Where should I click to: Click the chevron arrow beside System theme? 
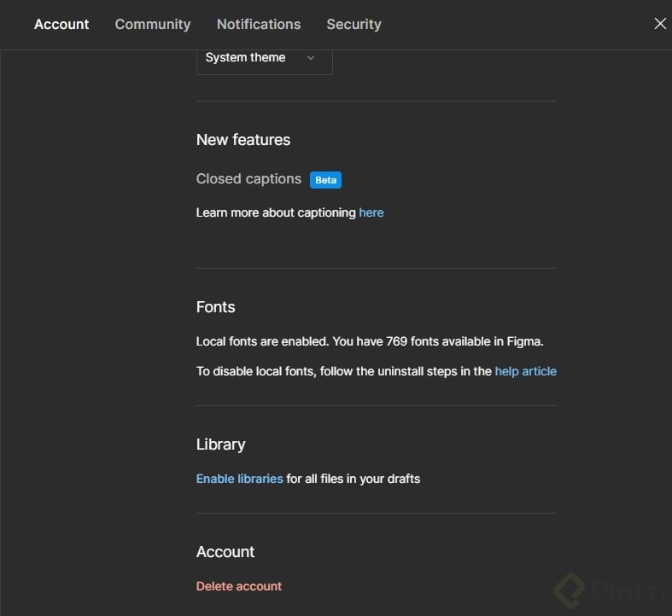click(311, 58)
